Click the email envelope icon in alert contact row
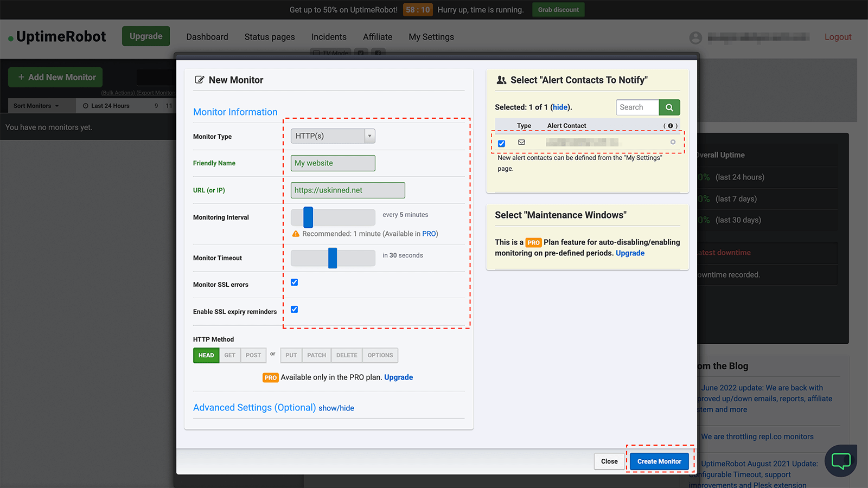This screenshot has width=868, height=488. click(521, 142)
